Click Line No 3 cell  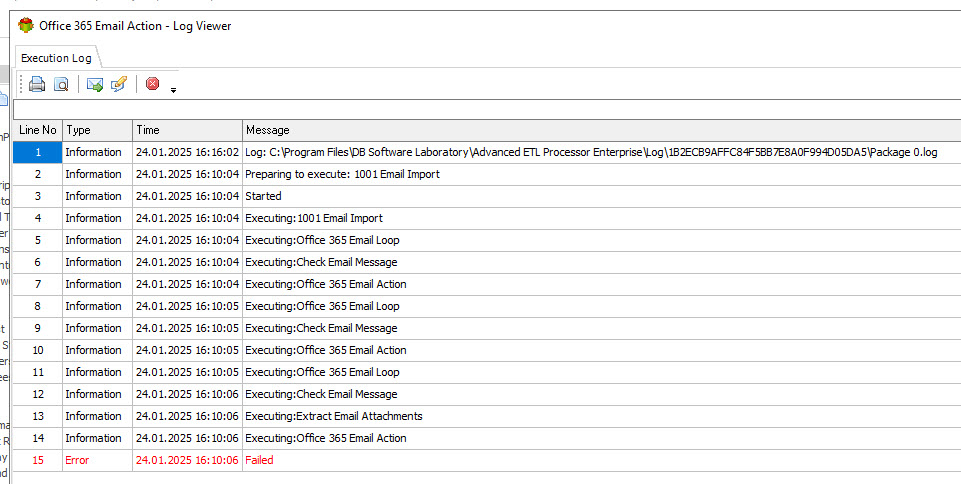coord(37,196)
